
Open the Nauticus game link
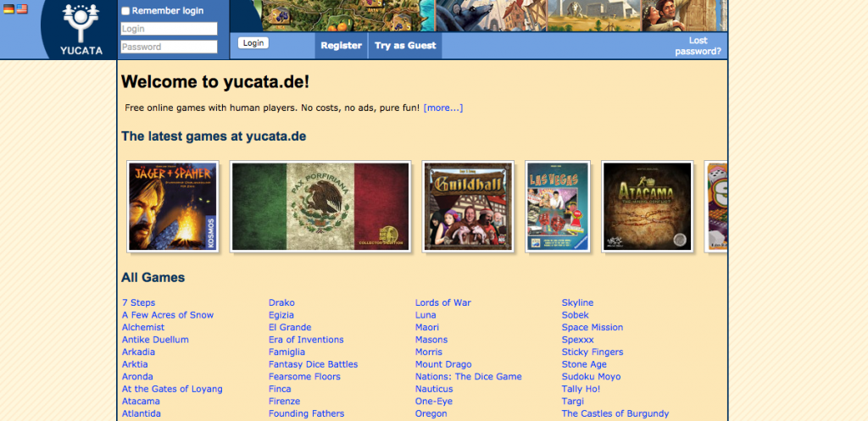pyautogui.click(x=434, y=389)
